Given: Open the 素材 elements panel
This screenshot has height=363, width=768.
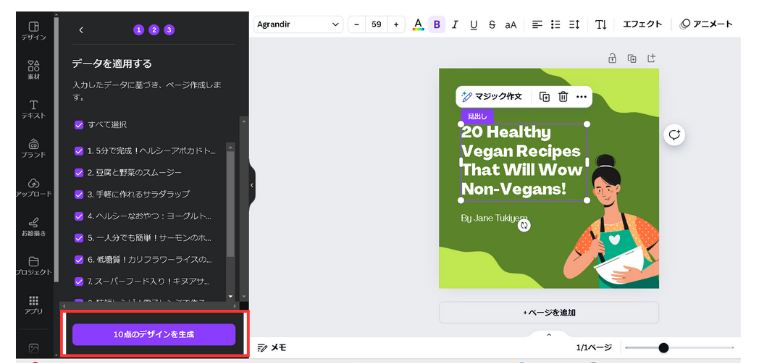Looking at the screenshot, I should 33,70.
